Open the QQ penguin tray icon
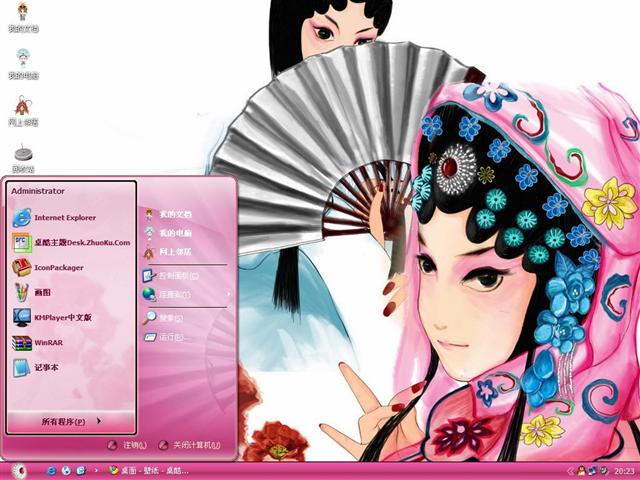Viewport: 640px width, 480px height. (582, 471)
